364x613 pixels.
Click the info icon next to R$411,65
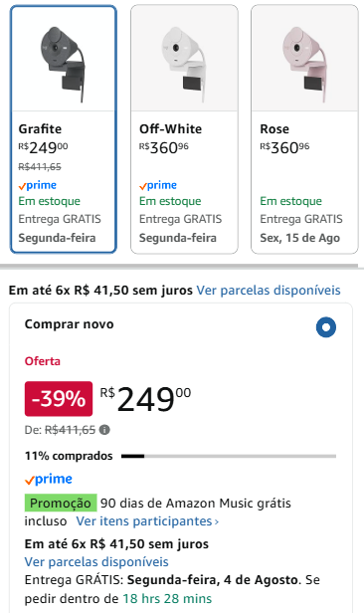coord(104,430)
